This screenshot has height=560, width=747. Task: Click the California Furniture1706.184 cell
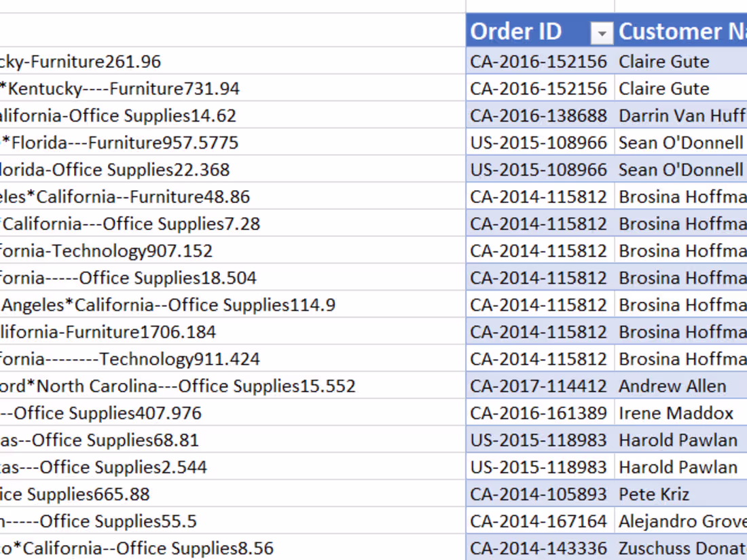click(x=109, y=332)
